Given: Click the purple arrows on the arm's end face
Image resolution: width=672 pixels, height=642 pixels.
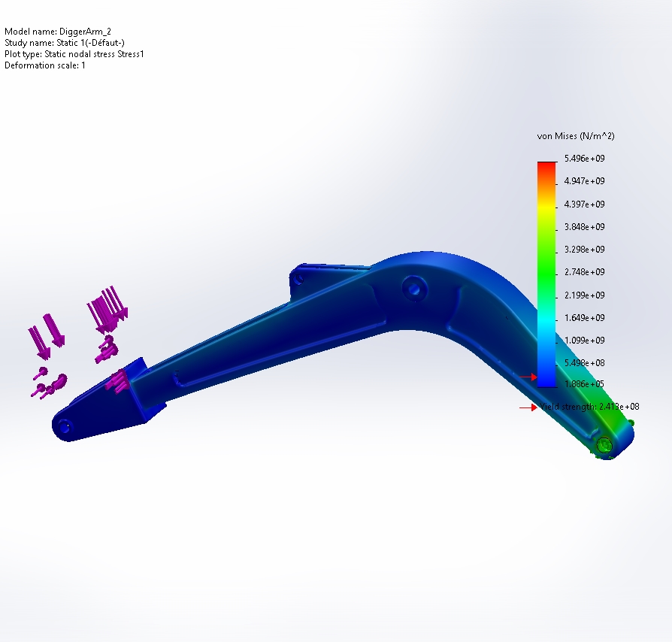Looking at the screenshot, I should (x=120, y=380).
